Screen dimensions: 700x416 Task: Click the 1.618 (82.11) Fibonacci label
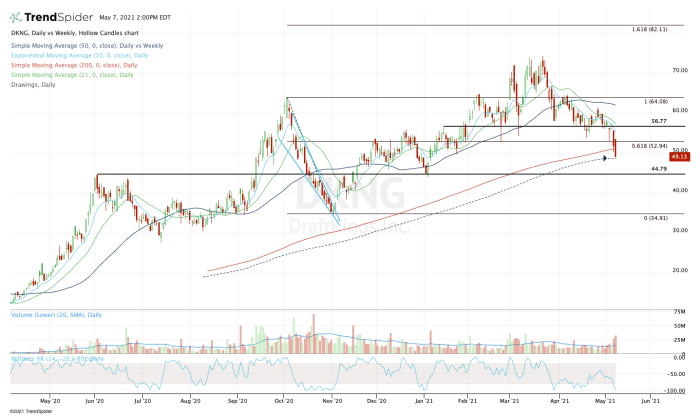coord(650,29)
